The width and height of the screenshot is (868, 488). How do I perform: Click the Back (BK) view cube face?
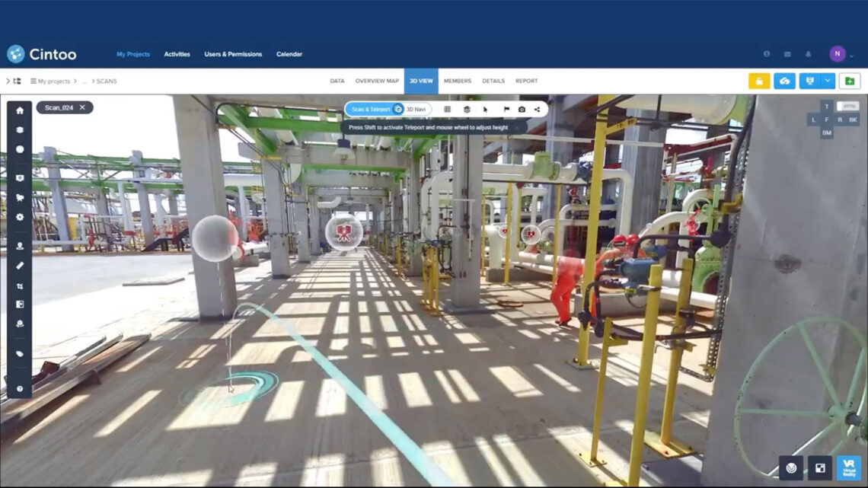853,120
